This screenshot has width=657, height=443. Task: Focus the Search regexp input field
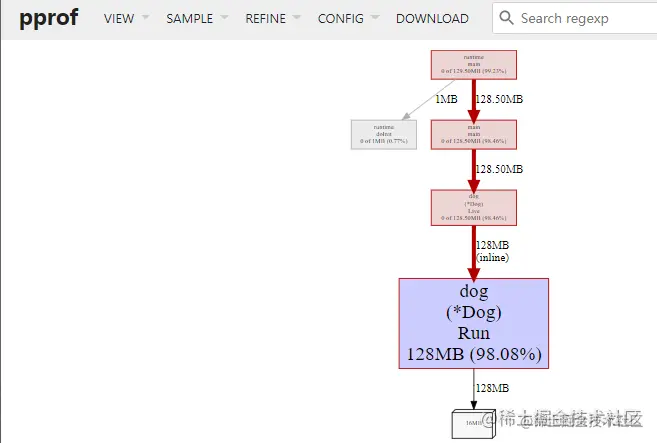[x=575, y=18]
